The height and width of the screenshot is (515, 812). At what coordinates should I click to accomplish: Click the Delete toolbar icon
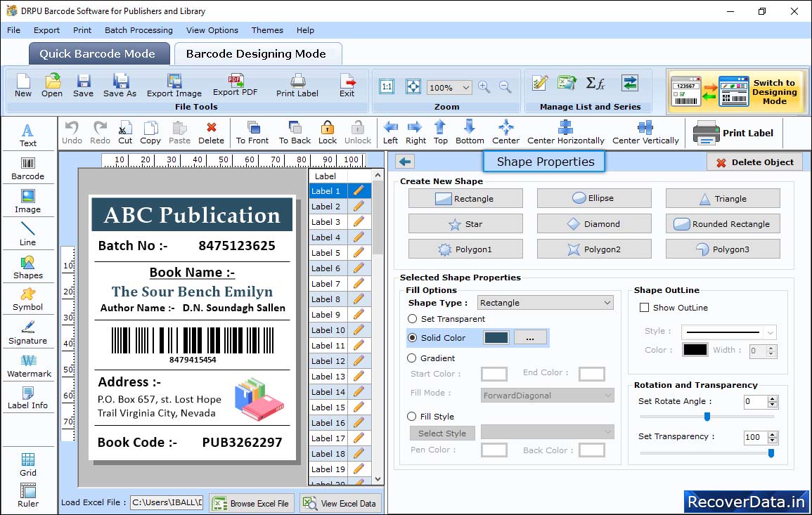(x=212, y=133)
